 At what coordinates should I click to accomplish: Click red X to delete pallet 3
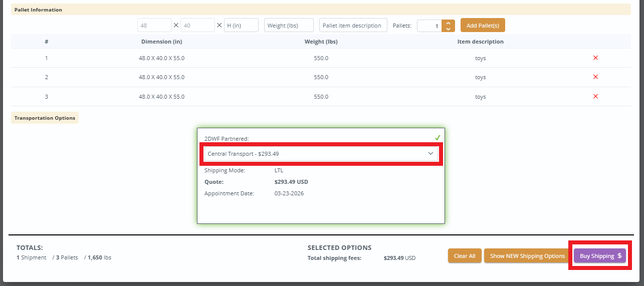tap(595, 97)
